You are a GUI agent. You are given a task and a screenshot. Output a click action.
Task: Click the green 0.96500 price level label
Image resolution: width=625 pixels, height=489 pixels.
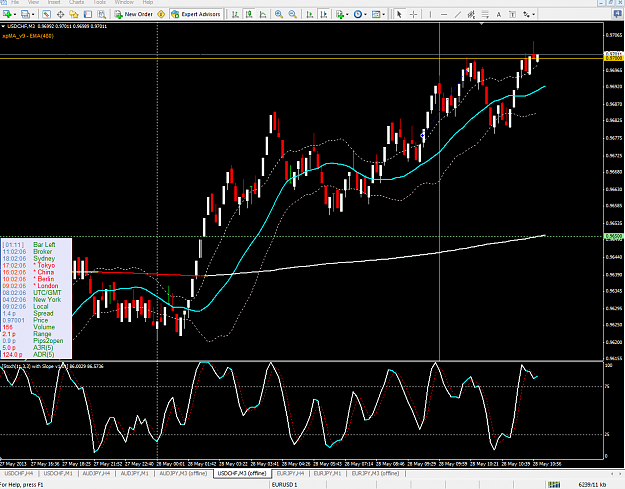[614, 236]
